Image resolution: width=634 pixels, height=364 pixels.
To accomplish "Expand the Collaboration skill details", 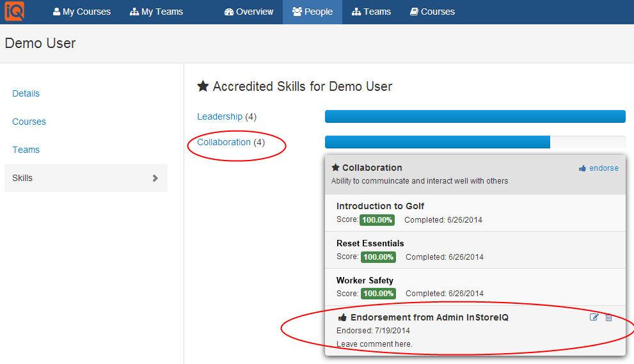I will (x=224, y=142).
